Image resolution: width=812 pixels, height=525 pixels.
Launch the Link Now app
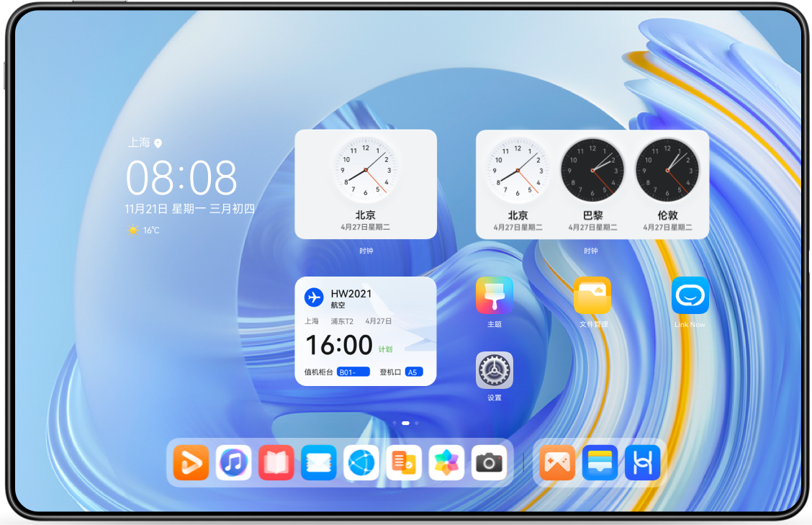tap(690, 295)
